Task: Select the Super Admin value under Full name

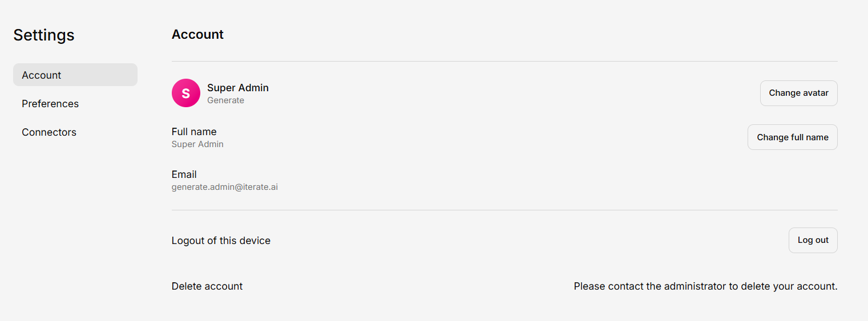Action: [x=197, y=144]
